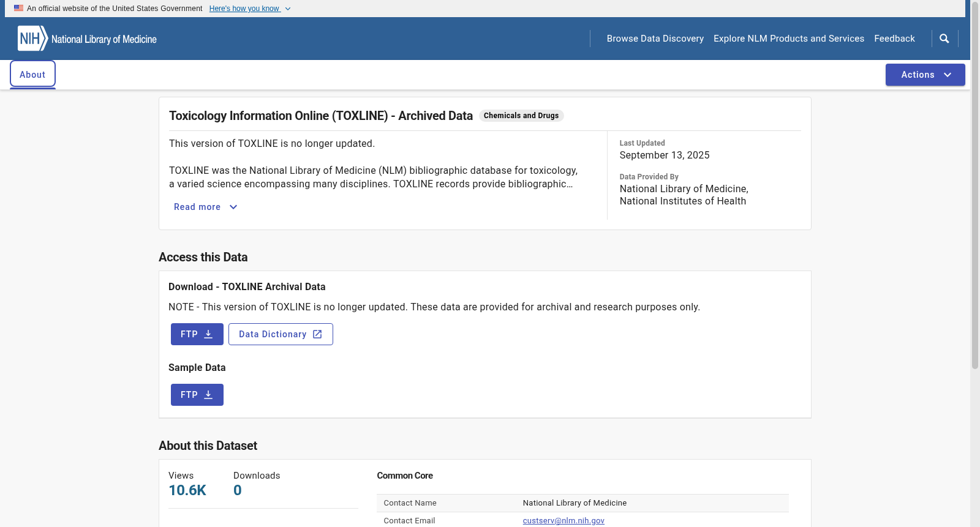Click the 'Common Core' heading
The image size is (980, 527).
pyautogui.click(x=405, y=476)
